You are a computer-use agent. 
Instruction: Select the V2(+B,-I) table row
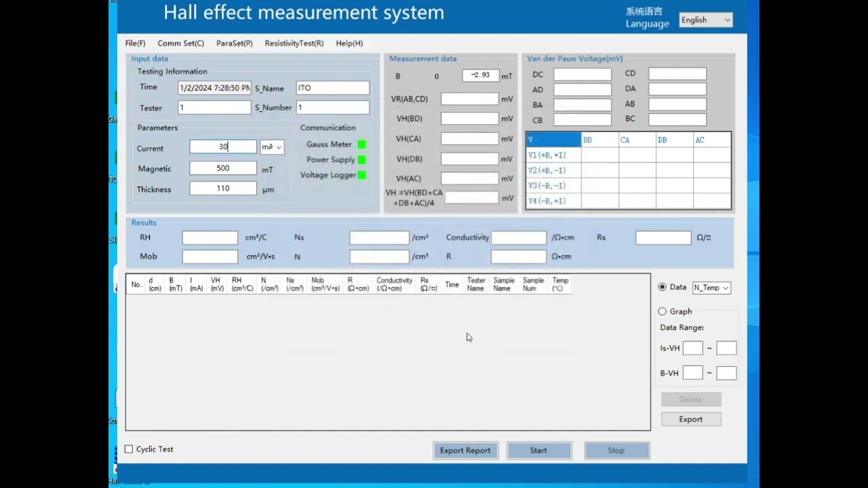tap(629, 170)
